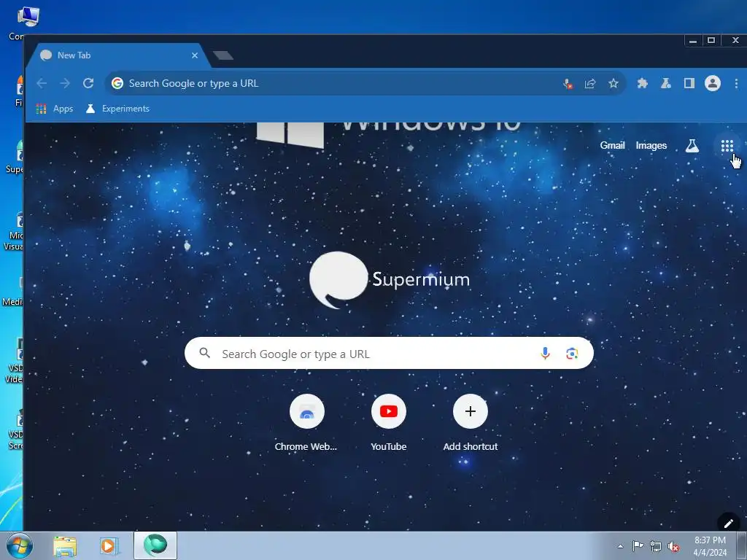Click the Supermium taskbar button
The image size is (747, 560).
tap(155, 545)
